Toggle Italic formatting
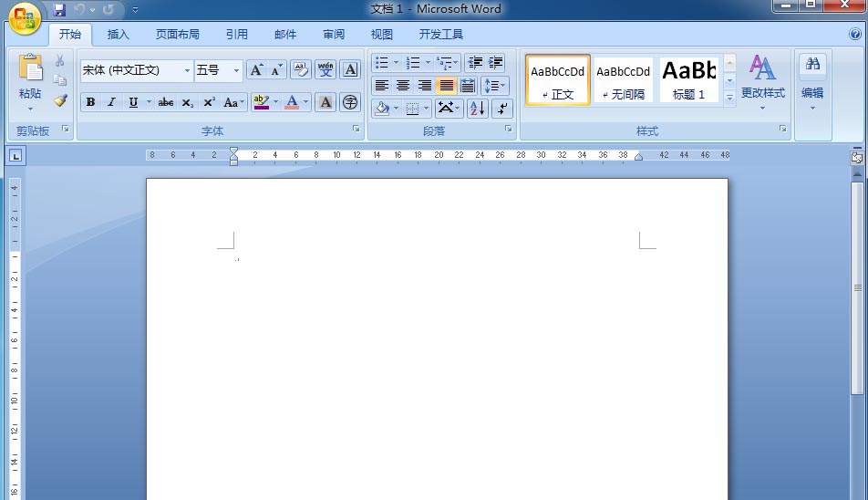Image resolution: width=868 pixels, height=500 pixels. [x=111, y=102]
